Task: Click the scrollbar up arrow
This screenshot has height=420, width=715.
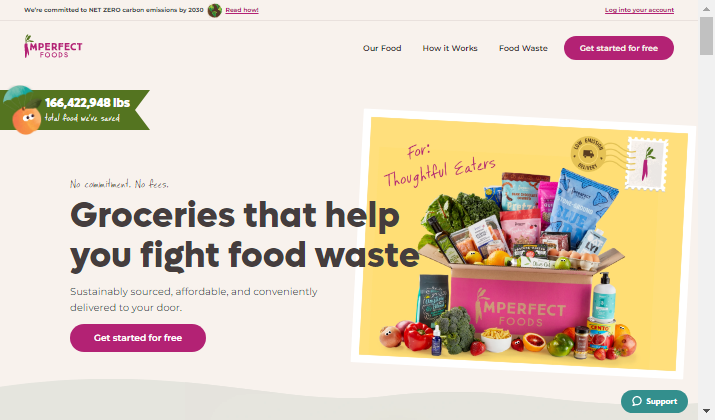Action: pyautogui.click(x=706, y=8)
